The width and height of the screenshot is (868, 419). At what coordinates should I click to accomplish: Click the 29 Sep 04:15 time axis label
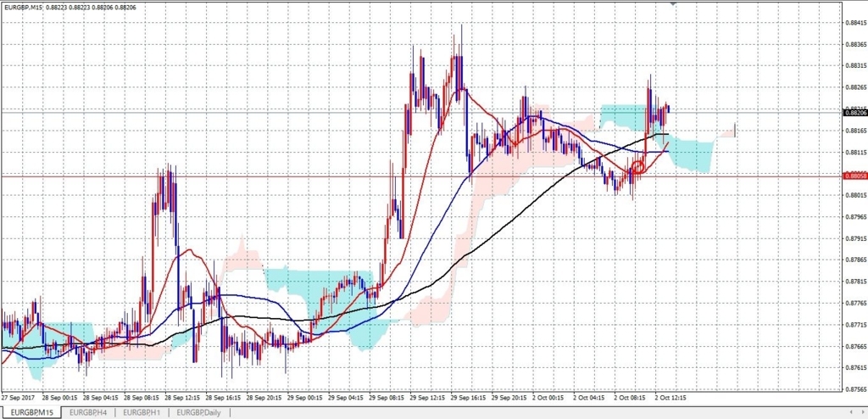pyautogui.click(x=346, y=398)
